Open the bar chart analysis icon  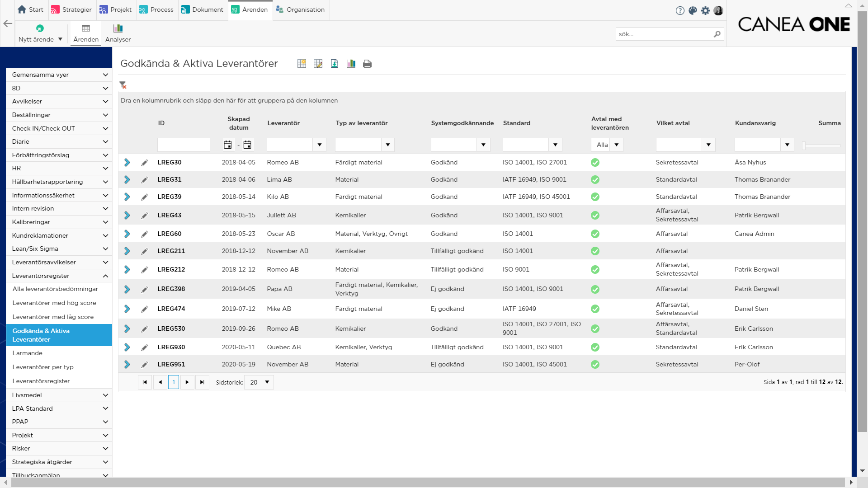coord(351,64)
